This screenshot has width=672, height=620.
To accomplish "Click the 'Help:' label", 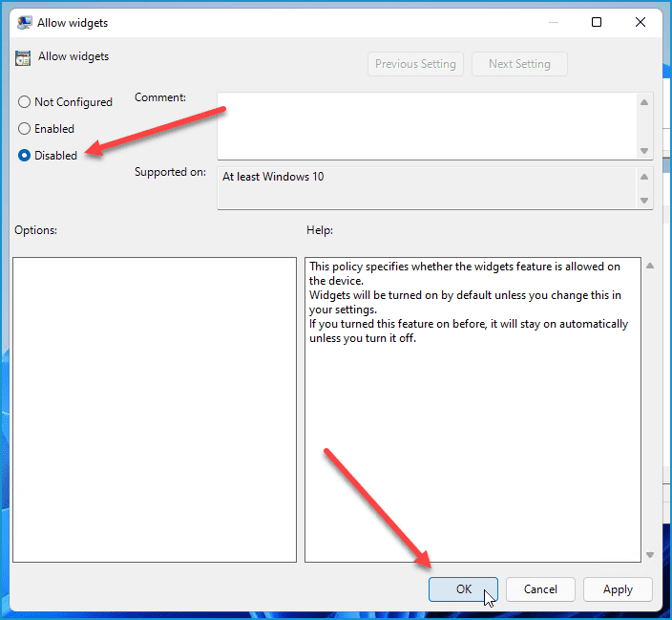I will tap(320, 230).
